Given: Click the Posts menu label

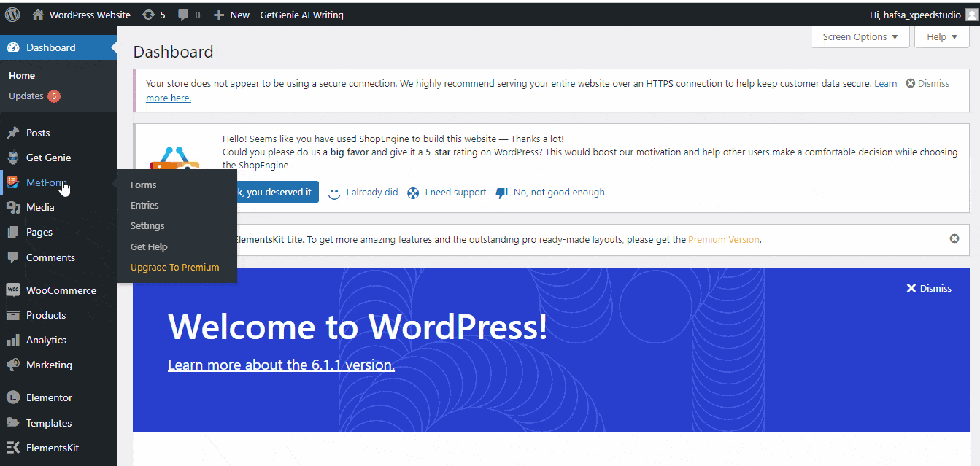Looking at the screenshot, I should coord(38,133).
